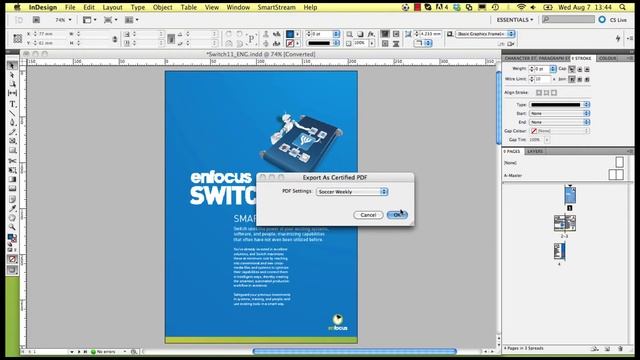Align stroke to inside

click(546, 93)
